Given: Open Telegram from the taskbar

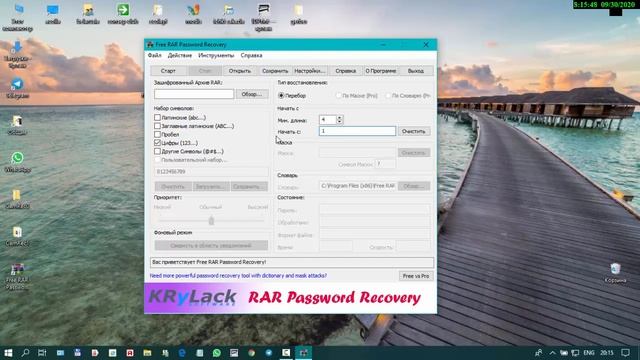Looking at the screenshot, I should tap(269, 353).
